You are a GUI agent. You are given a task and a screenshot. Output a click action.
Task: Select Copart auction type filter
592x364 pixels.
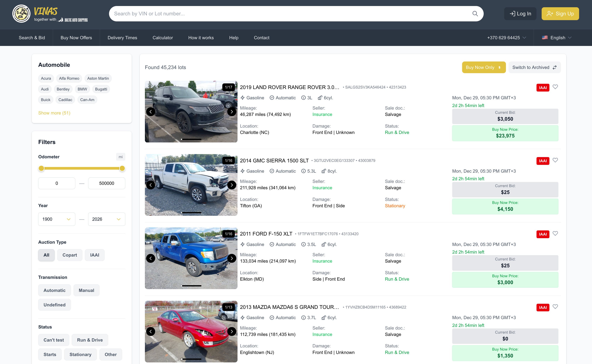pyautogui.click(x=70, y=255)
